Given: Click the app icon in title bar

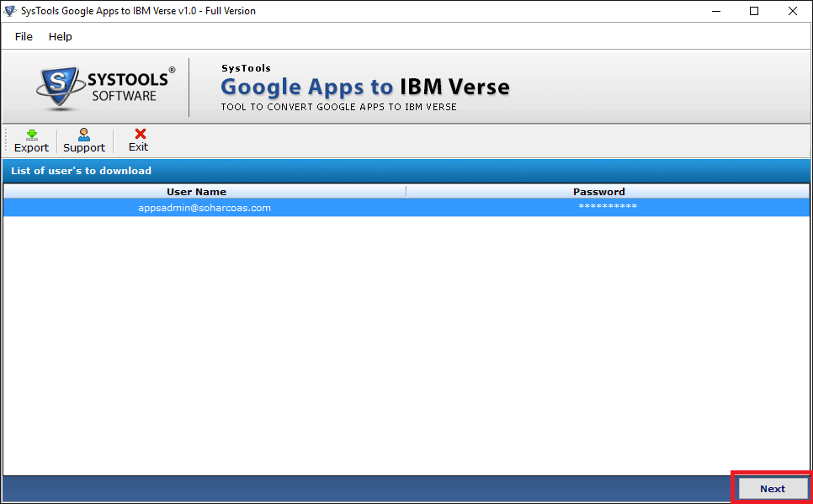Looking at the screenshot, I should pyautogui.click(x=10, y=11).
